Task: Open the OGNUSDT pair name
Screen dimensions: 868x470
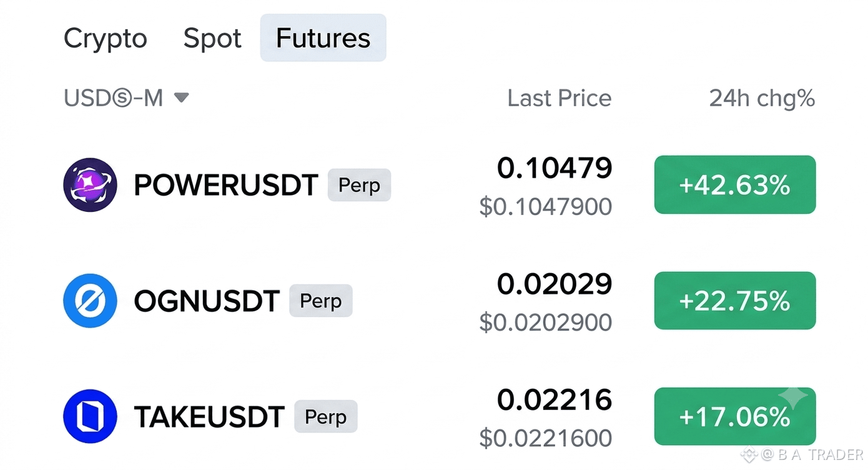Action: [207, 301]
